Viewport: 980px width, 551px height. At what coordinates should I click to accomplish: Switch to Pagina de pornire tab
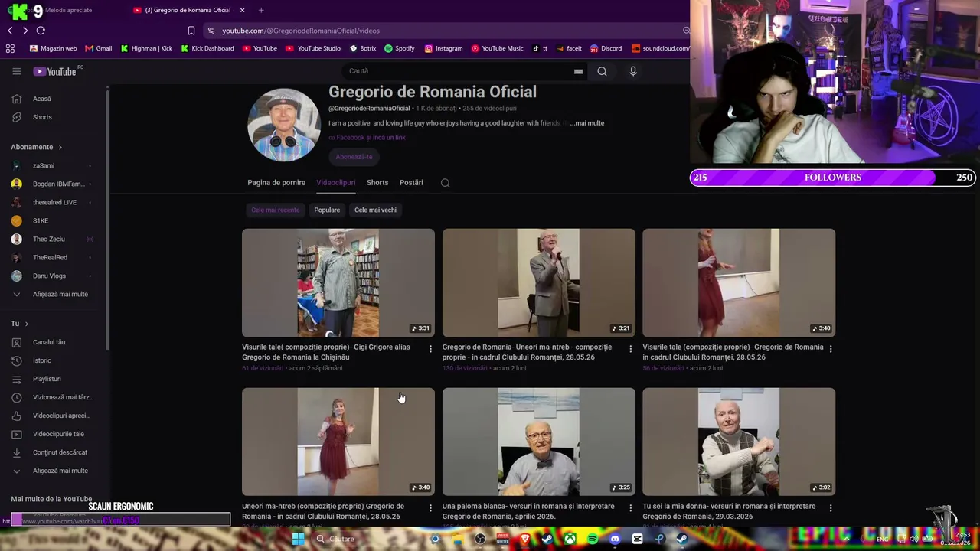click(x=276, y=183)
